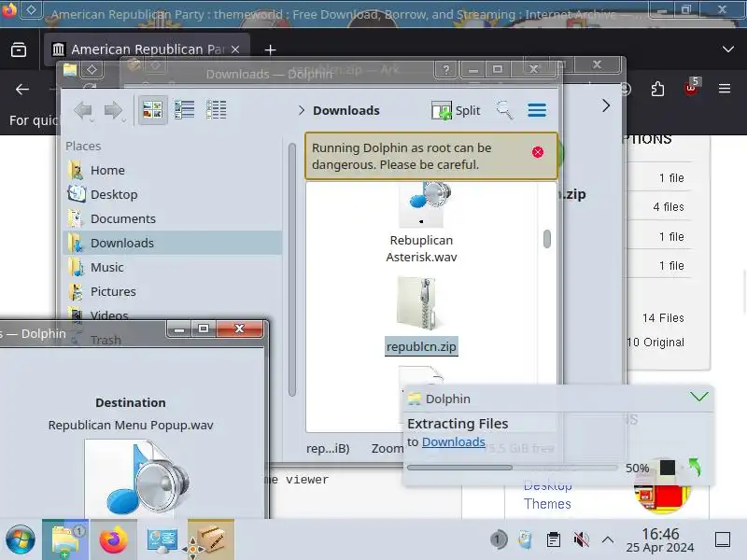Image resolution: width=747 pixels, height=560 pixels.
Task: Switch to Ark archive tool taskbar
Action: (x=211, y=540)
